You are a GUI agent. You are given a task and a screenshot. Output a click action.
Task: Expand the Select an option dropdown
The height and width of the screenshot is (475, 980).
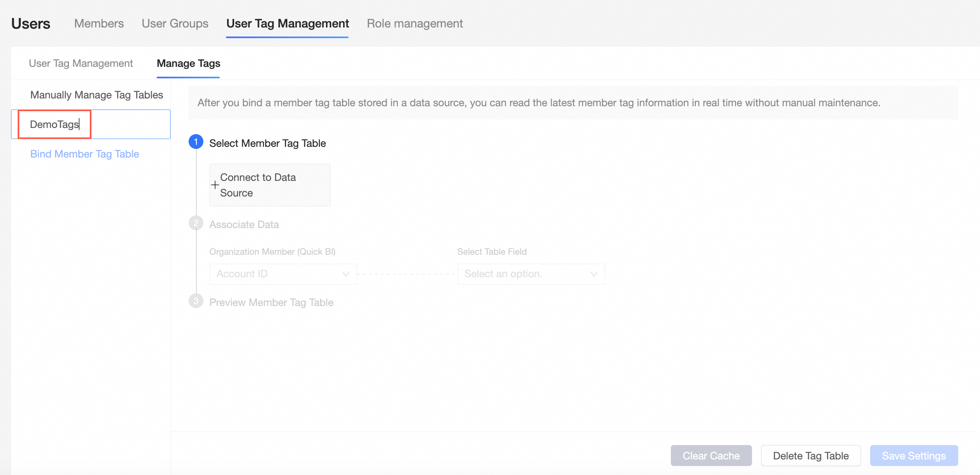531,274
